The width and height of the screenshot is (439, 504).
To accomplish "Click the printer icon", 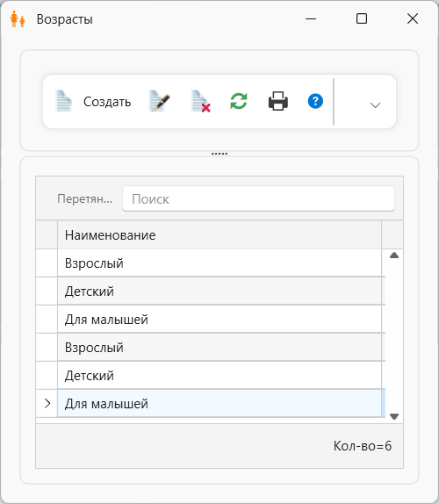I will pyautogui.click(x=278, y=101).
